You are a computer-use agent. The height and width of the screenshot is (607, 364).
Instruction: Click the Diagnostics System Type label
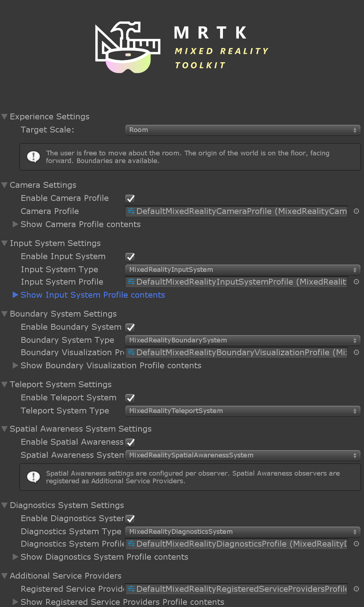click(x=71, y=532)
